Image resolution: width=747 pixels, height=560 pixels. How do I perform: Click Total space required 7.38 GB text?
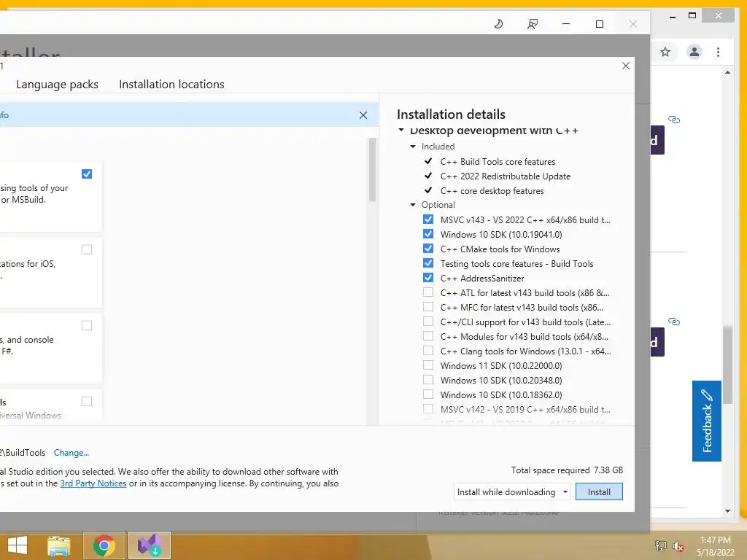pos(567,470)
